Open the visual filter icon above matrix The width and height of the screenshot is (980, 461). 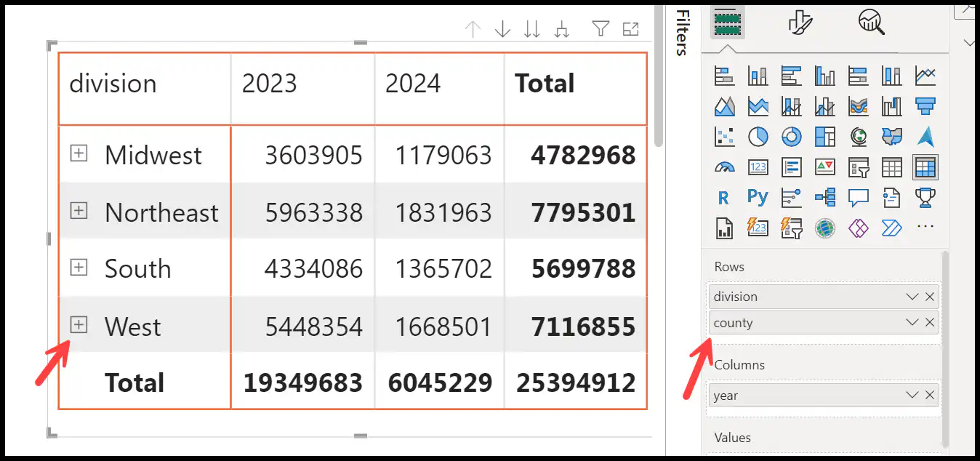point(600,29)
